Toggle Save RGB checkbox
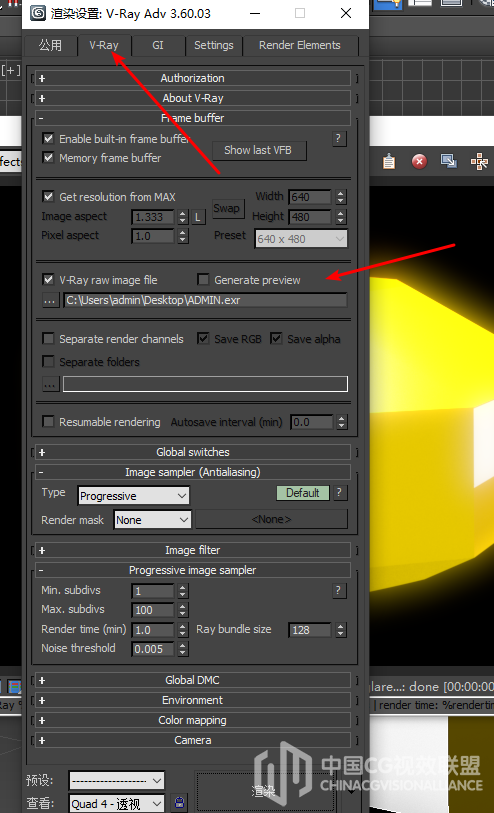 [x=203, y=339]
